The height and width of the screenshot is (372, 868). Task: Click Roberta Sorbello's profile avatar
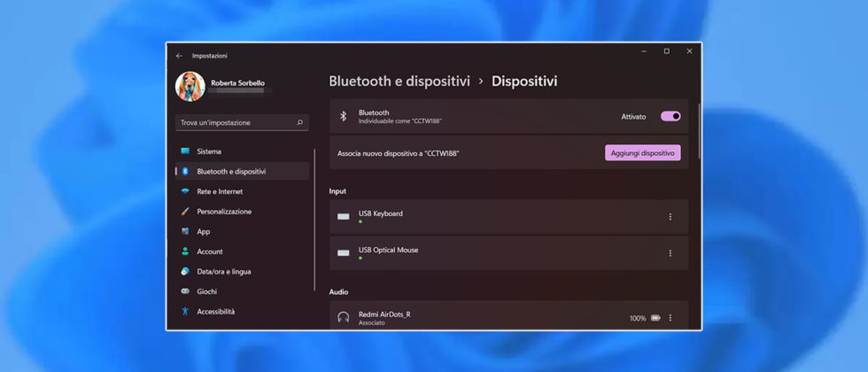[190, 87]
